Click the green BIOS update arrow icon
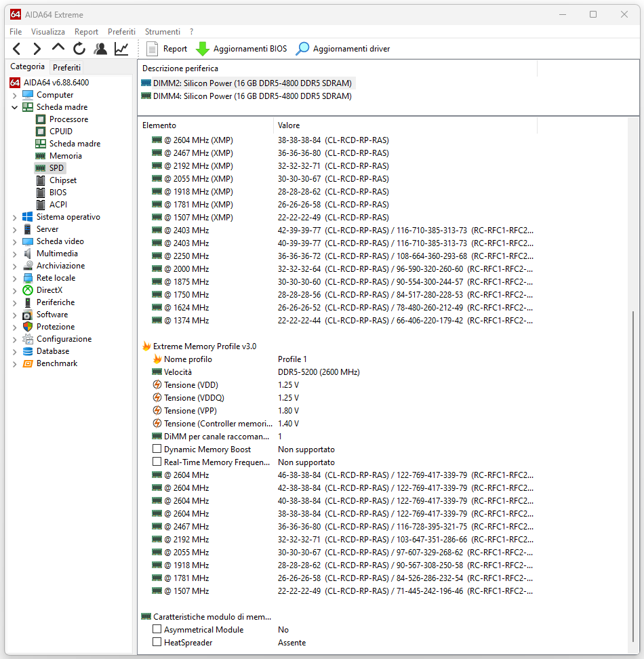The height and width of the screenshot is (659, 644). coord(203,49)
